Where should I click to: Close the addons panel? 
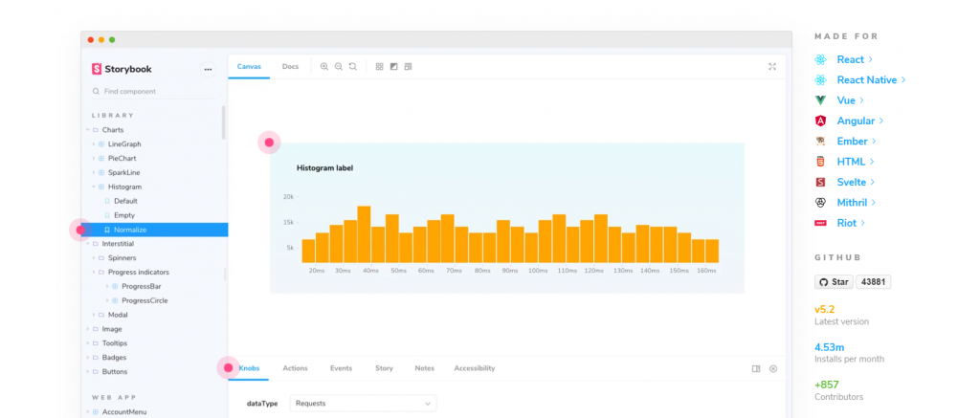773,368
